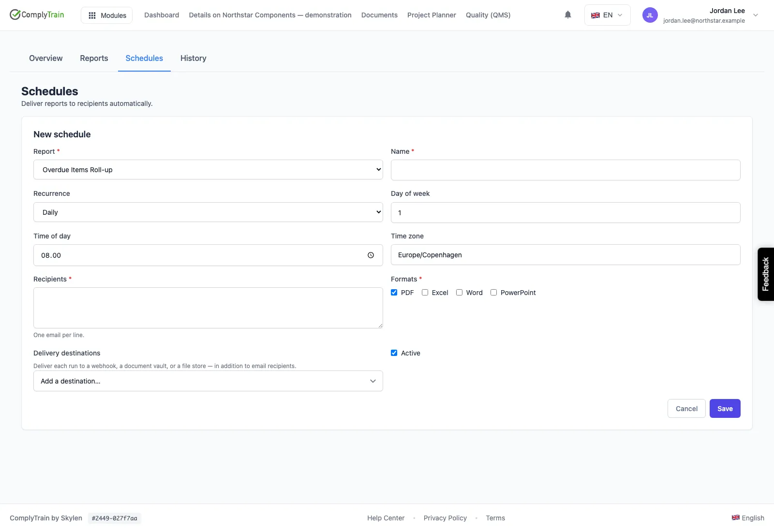Image resolution: width=774 pixels, height=532 pixels.
Task: Toggle the PDF format checkbox
Action: [x=394, y=293]
